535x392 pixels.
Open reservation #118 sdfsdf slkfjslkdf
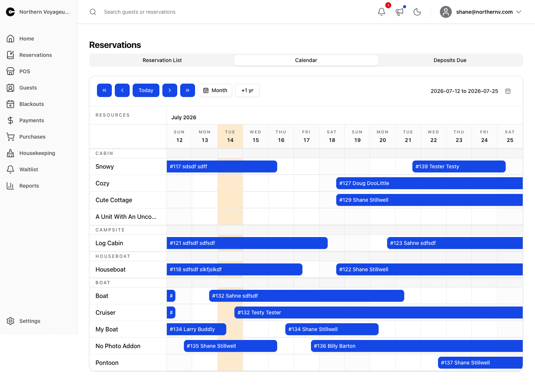234,269
